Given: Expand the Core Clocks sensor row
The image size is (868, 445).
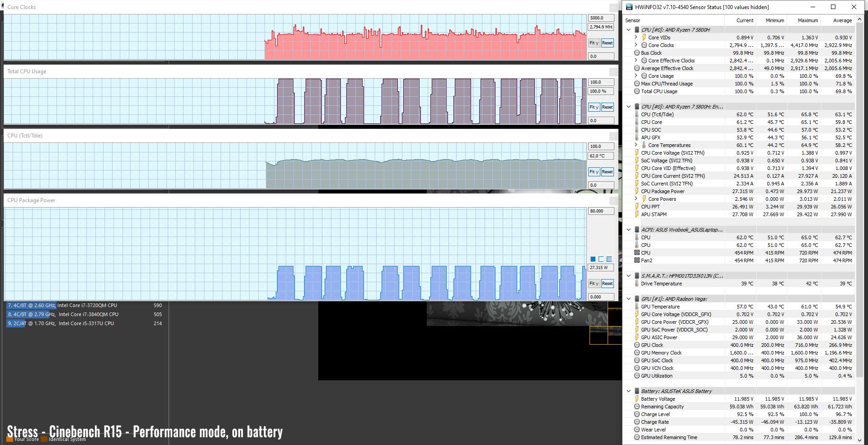Looking at the screenshot, I should coord(636,45).
